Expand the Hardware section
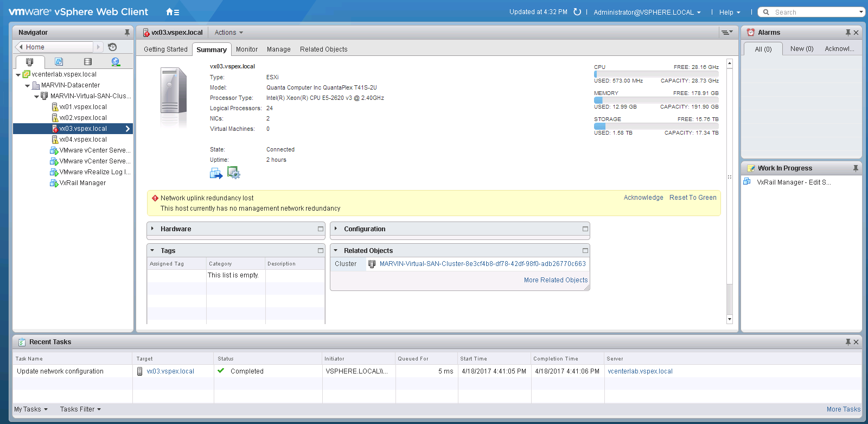 (152, 229)
